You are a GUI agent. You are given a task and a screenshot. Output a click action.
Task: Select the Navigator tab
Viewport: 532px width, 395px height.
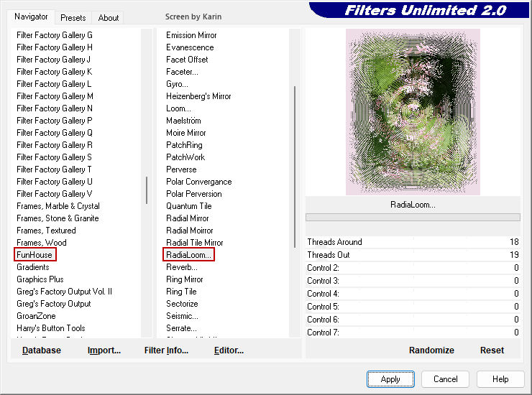tap(31, 17)
